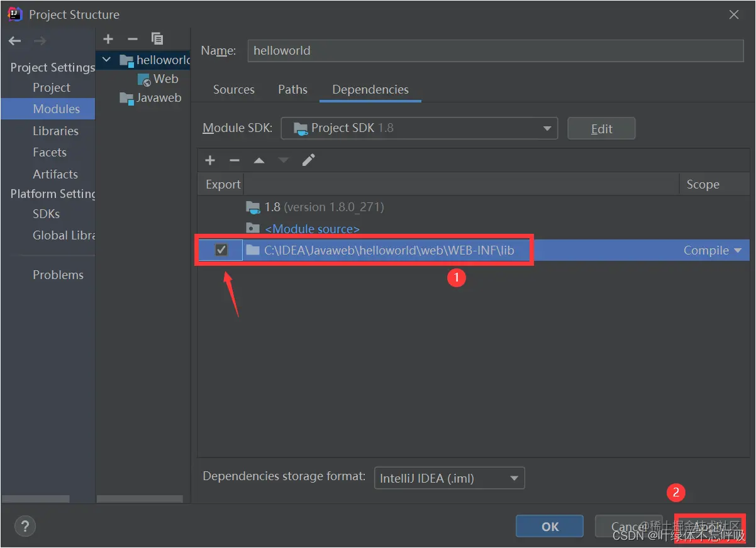
Task: Click the Web facet icon
Action: [144, 79]
